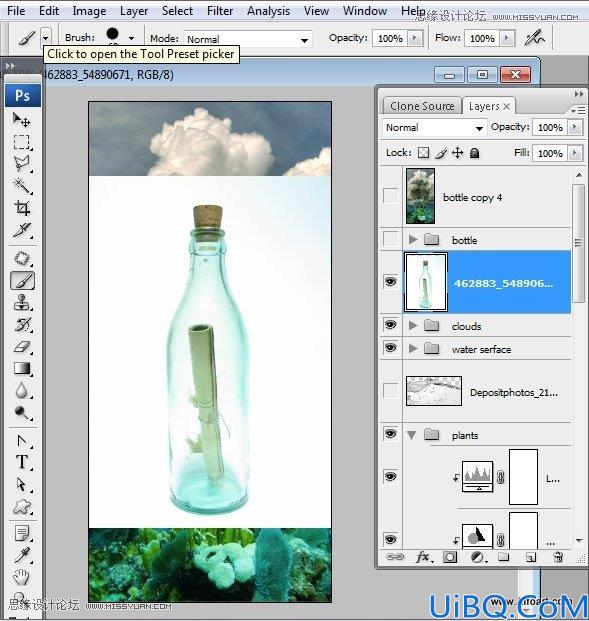Screen dimensions: 589x621
Task: Open brush Opacity slider arrow
Action: 415,38
